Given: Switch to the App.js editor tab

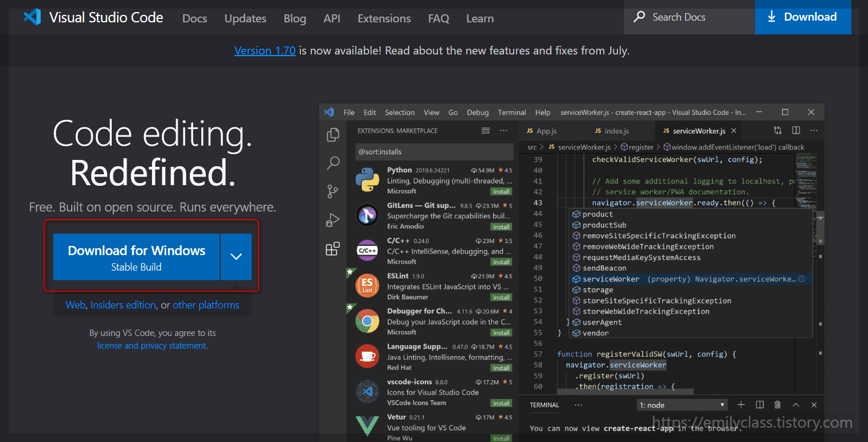Looking at the screenshot, I should click(541, 131).
